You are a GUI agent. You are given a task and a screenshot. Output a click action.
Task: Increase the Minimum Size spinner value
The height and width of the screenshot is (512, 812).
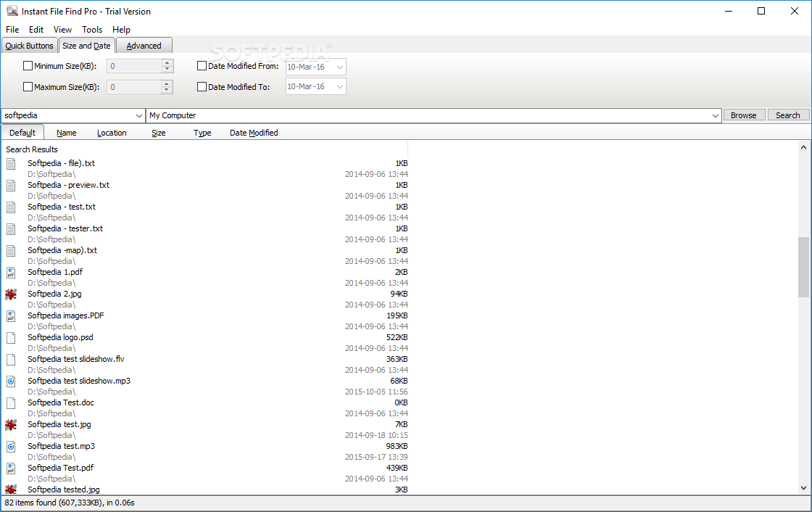coord(167,62)
